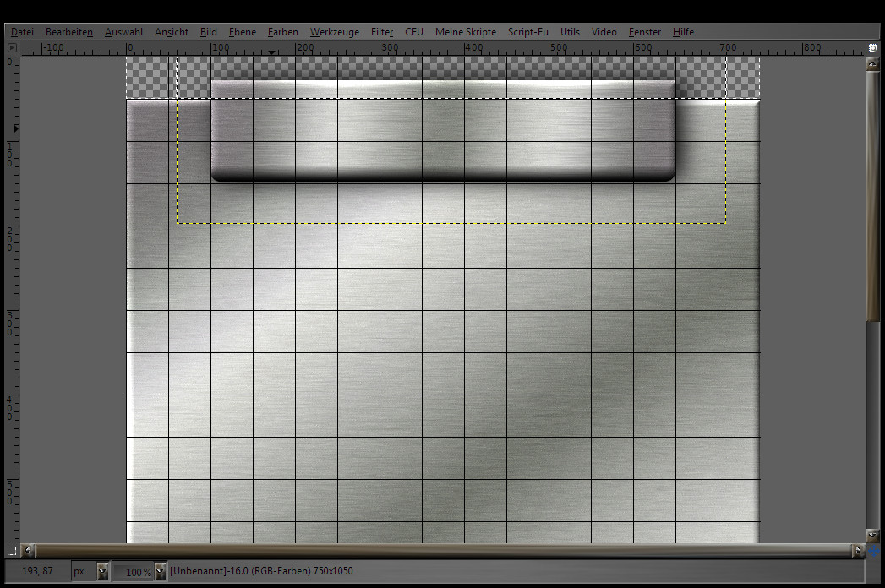The width and height of the screenshot is (885, 588).
Task: Click the horizontal scrollbar left arrow
Action: (29, 551)
